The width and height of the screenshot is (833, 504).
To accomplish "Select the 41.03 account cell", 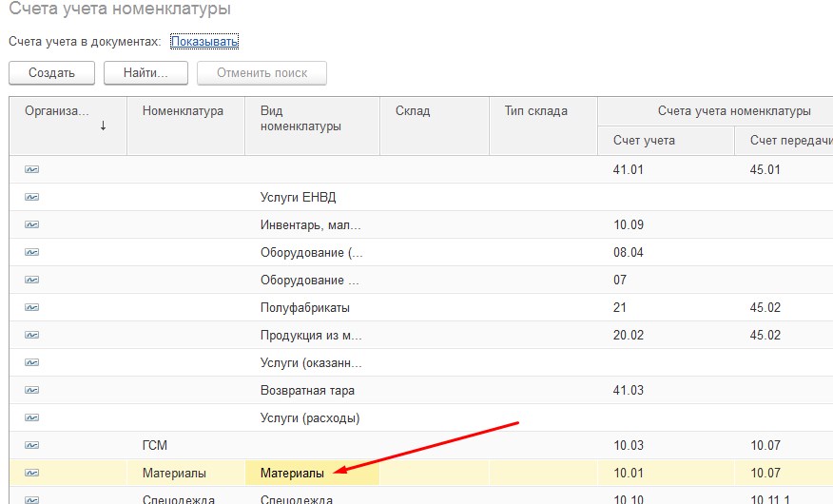I will (667, 390).
